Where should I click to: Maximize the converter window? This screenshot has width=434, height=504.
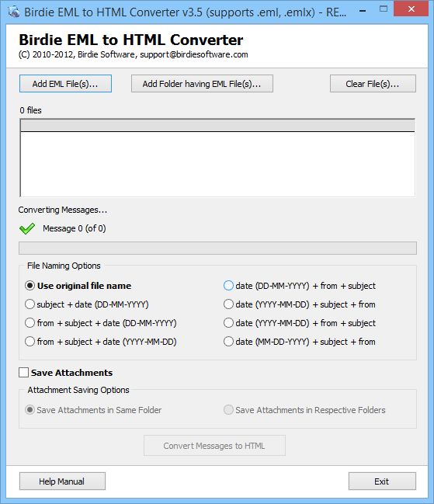tap(384, 9)
